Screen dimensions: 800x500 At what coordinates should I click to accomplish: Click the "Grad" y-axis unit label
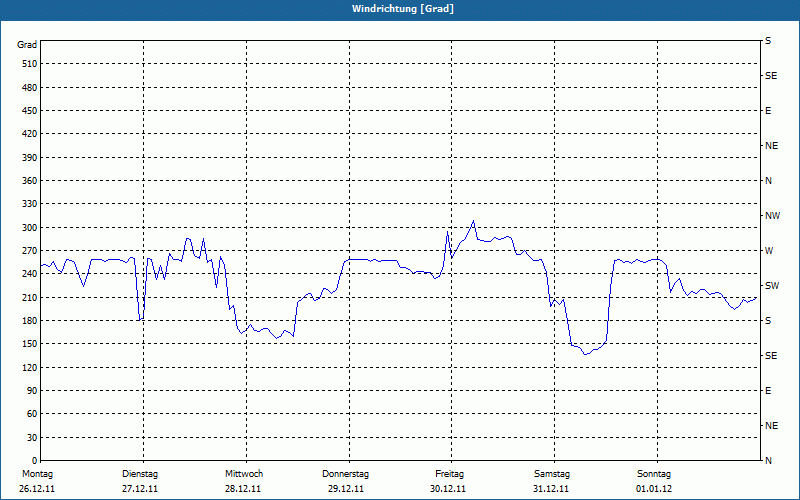(27, 45)
